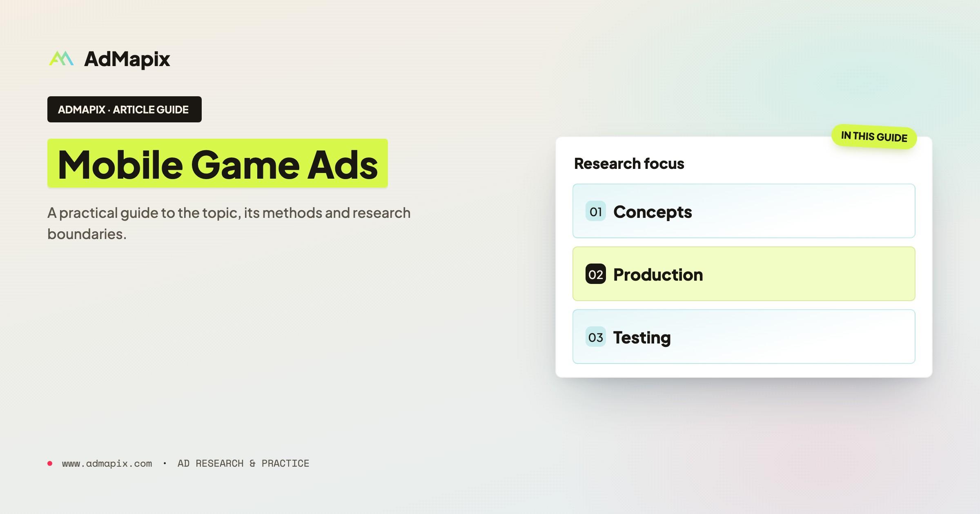Click the AdMapix brand name text
980x514 pixels.
click(127, 59)
